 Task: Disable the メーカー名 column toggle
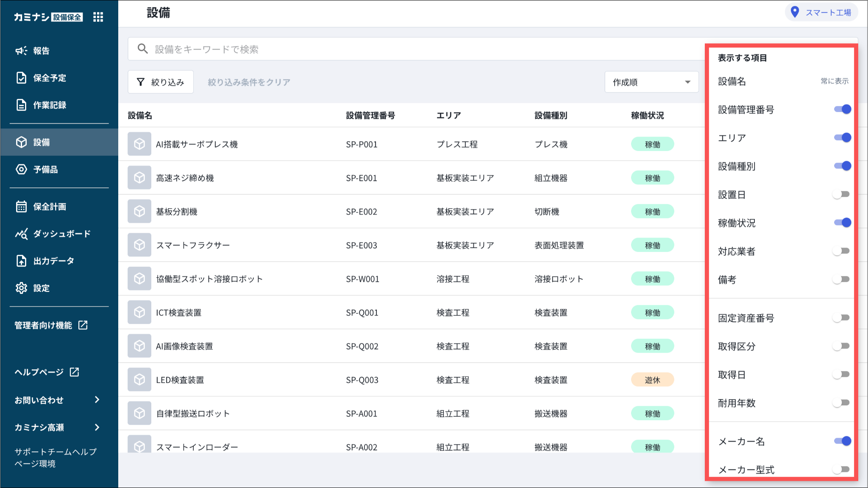(842, 441)
